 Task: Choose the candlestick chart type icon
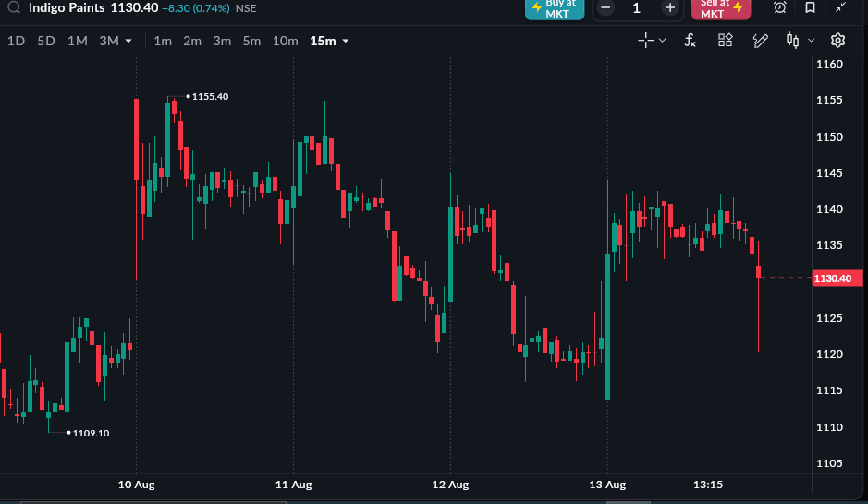click(x=793, y=41)
